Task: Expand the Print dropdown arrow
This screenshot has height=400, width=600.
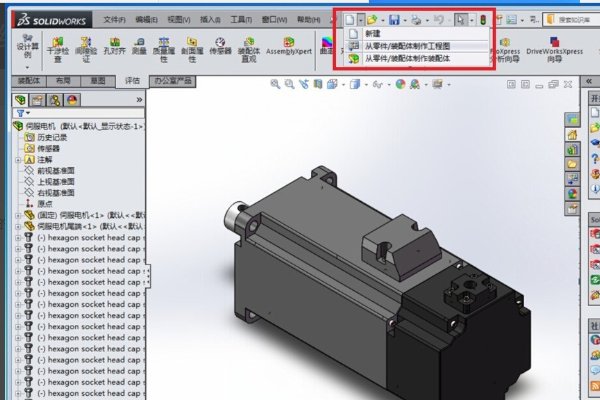Action: coord(427,20)
